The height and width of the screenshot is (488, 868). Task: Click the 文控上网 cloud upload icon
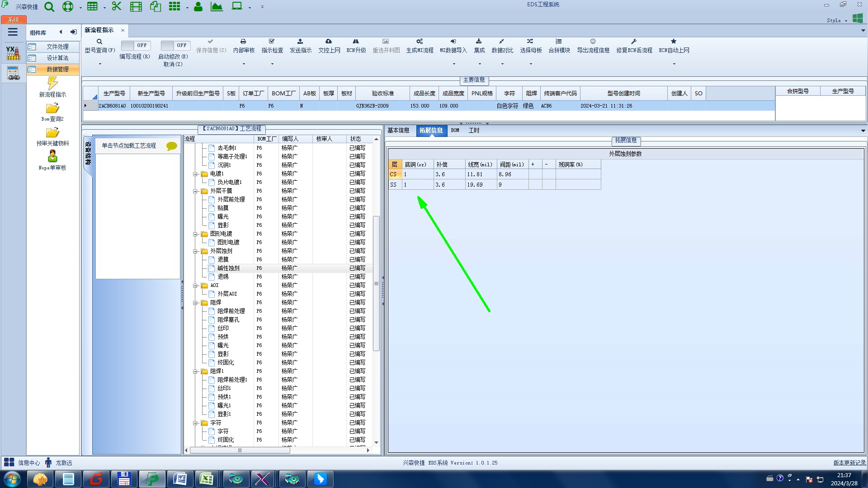(x=329, y=42)
